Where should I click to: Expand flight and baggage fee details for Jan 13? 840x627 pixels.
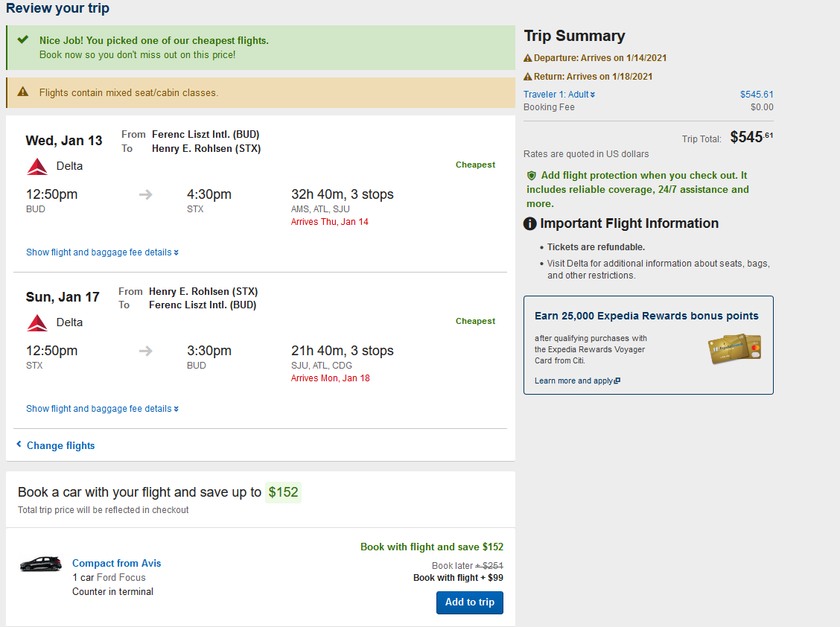(102, 252)
